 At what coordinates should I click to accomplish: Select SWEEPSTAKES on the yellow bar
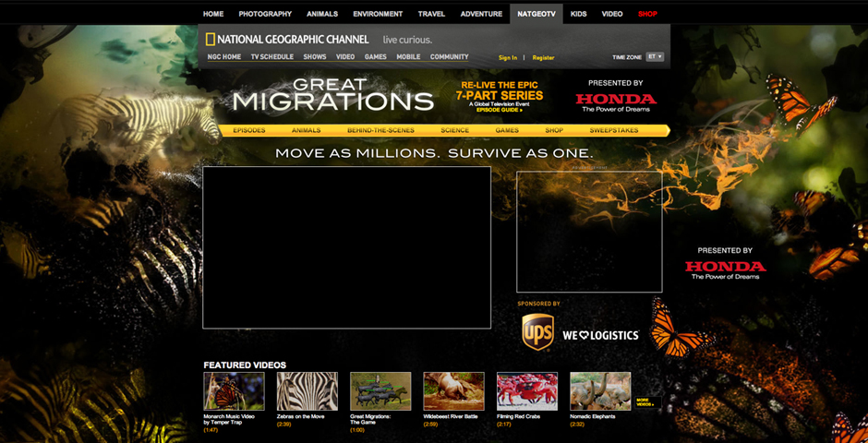tap(614, 130)
